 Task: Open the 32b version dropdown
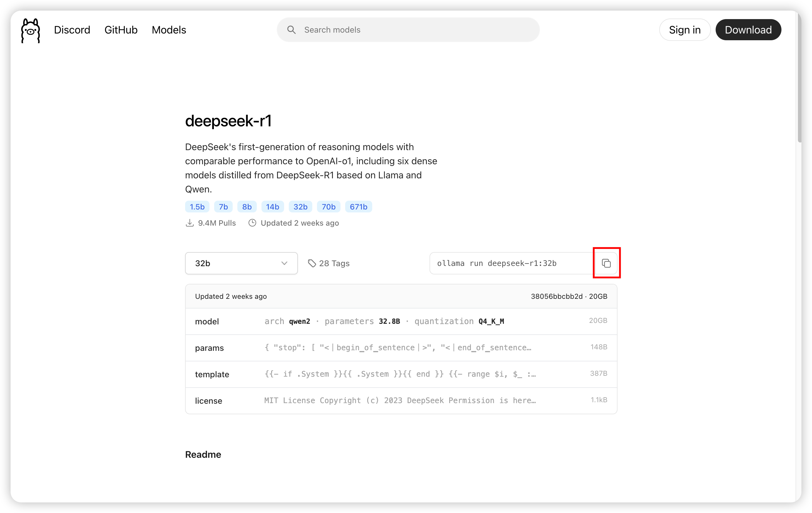241,263
